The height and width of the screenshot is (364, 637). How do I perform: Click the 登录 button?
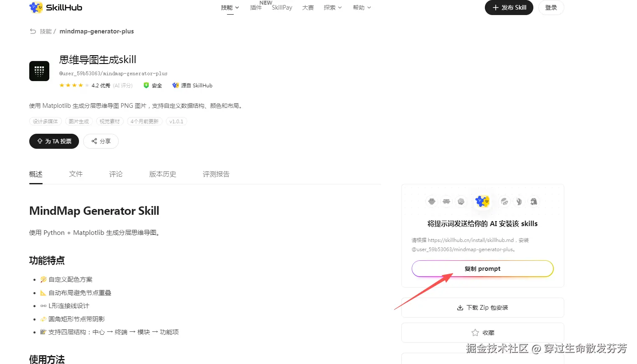(551, 8)
